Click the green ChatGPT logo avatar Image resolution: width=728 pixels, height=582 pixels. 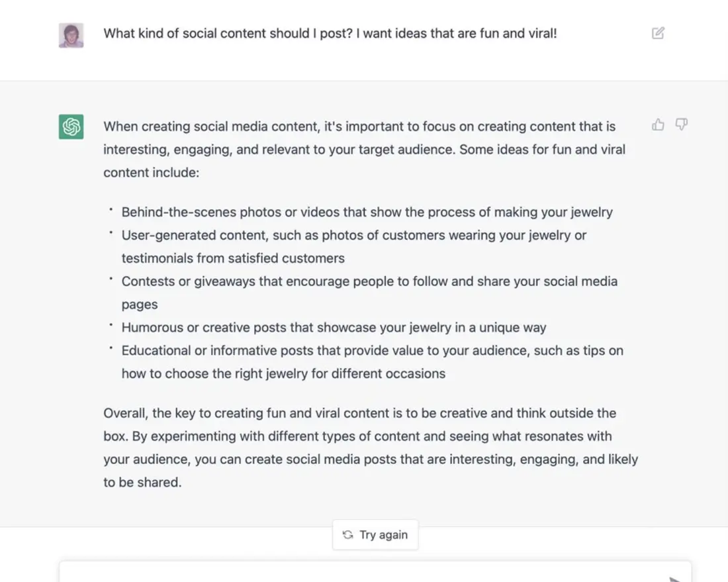[x=71, y=127]
